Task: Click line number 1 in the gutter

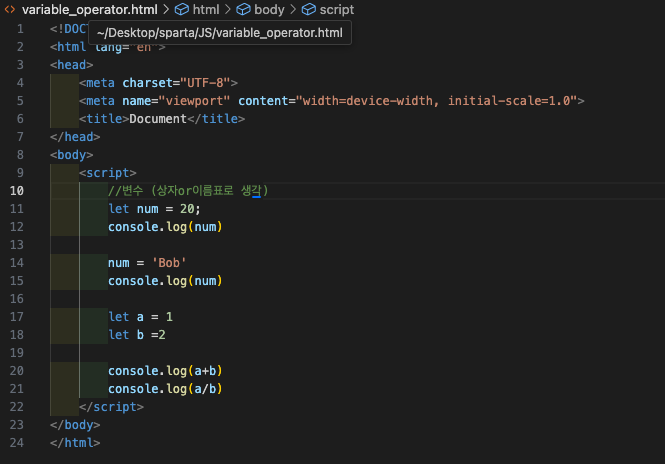Action: [20, 29]
